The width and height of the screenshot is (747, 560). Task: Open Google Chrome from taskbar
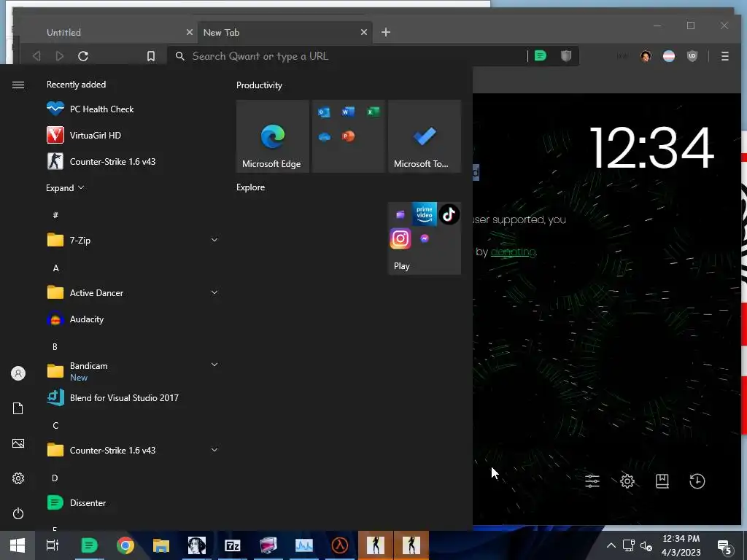click(125, 545)
